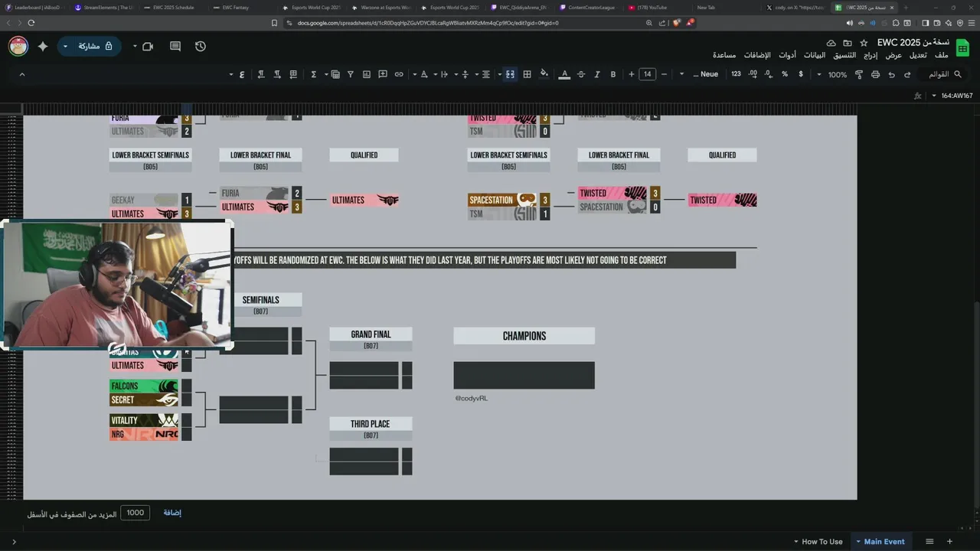This screenshot has height=551, width=980.
Task: Insert a chart from the toolbar
Action: (x=367, y=74)
